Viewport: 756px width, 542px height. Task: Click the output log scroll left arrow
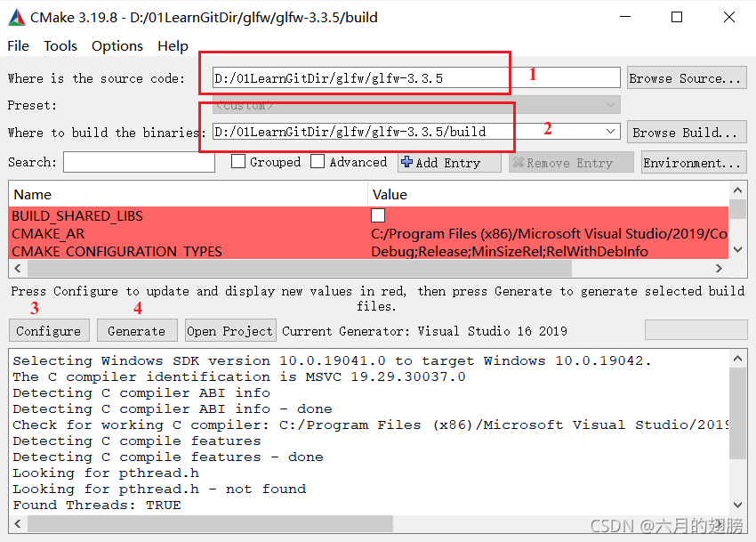coord(18,523)
